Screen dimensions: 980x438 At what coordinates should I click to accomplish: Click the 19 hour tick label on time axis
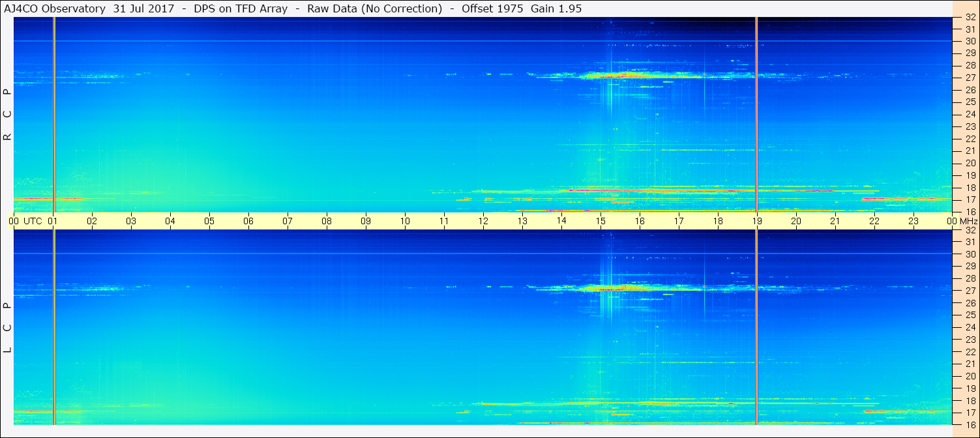(x=757, y=221)
